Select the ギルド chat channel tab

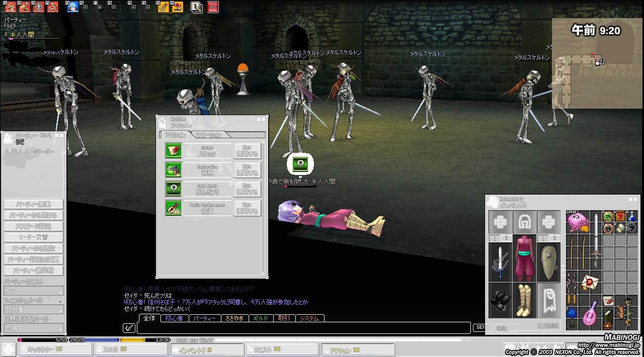(x=261, y=318)
